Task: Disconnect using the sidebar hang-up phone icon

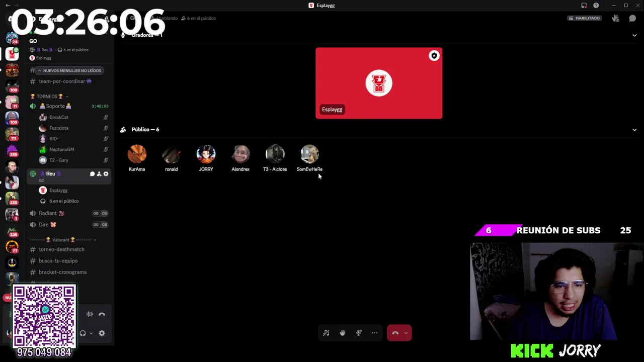Action: [102, 314]
